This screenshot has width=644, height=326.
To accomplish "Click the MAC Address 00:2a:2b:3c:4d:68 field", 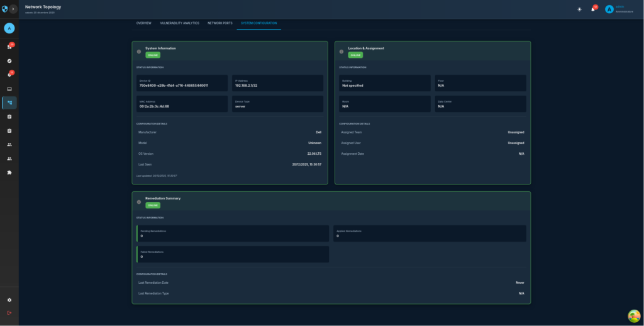I will [x=182, y=104].
